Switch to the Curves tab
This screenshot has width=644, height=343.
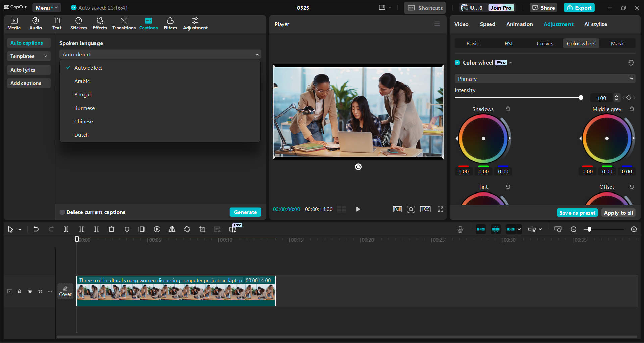click(544, 43)
